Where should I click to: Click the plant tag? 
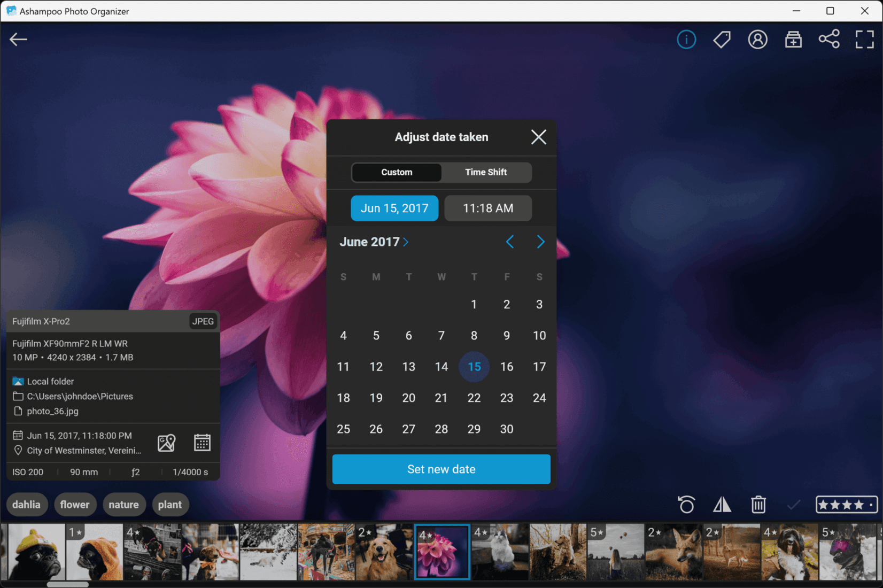(170, 504)
